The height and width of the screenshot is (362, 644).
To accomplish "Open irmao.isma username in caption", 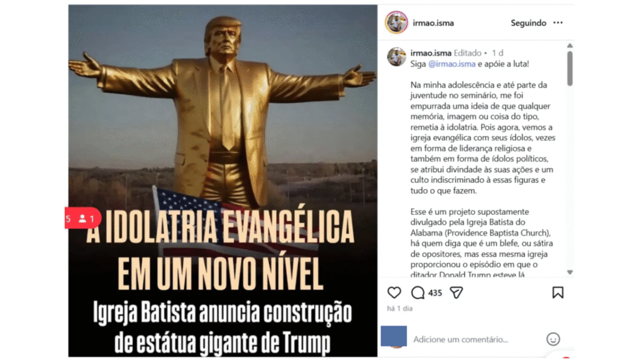I will pyautogui.click(x=431, y=53).
